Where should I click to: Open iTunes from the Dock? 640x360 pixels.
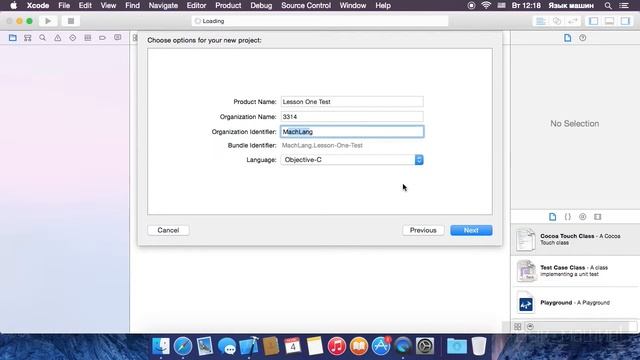[x=337, y=347]
